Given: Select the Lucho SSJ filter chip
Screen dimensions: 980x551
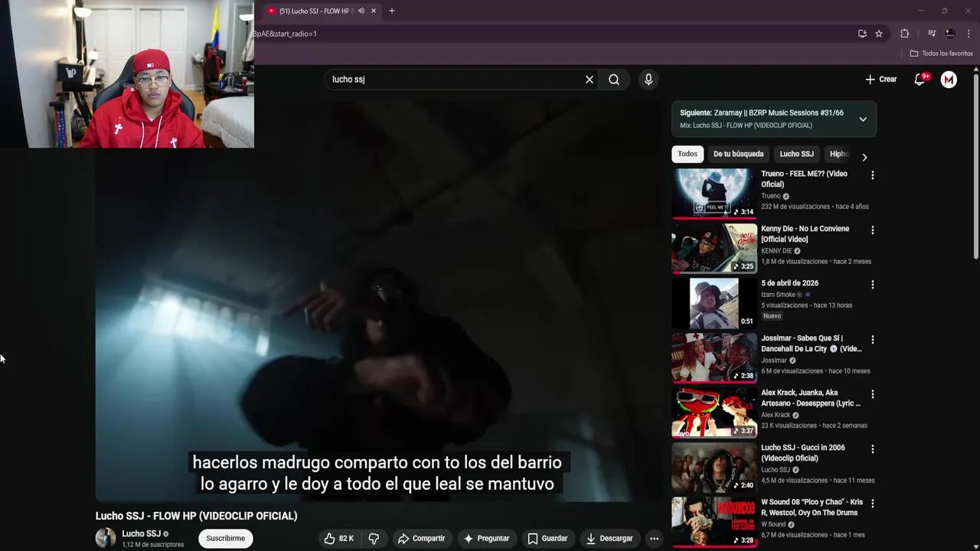Looking at the screenshot, I should click(x=796, y=154).
